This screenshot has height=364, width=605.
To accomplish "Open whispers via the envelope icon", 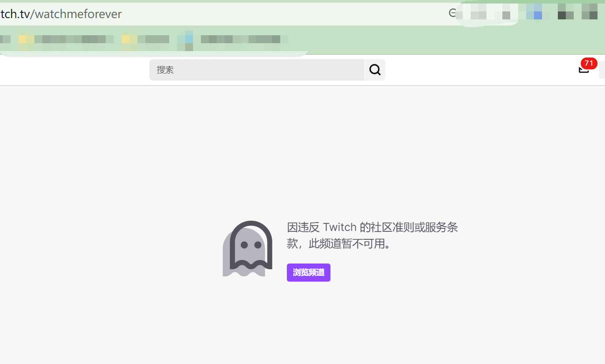I will [x=583, y=70].
